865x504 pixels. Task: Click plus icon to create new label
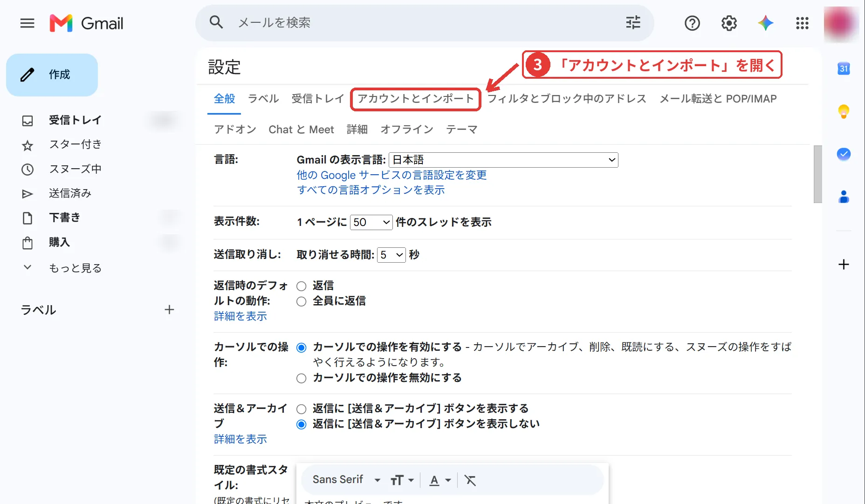(169, 310)
